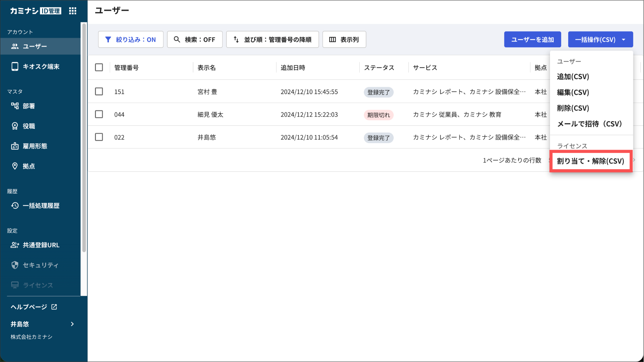Open the 一括処理履歴 history clock icon

click(x=15, y=206)
